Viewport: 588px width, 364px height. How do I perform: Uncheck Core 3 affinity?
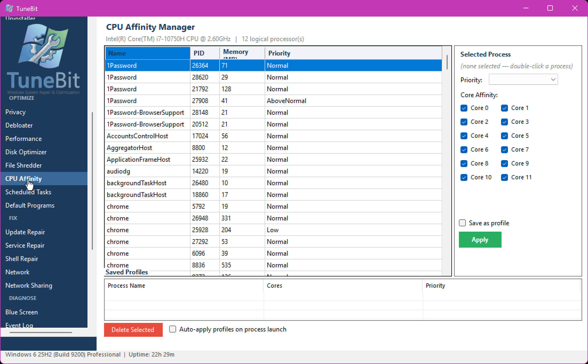pos(504,122)
